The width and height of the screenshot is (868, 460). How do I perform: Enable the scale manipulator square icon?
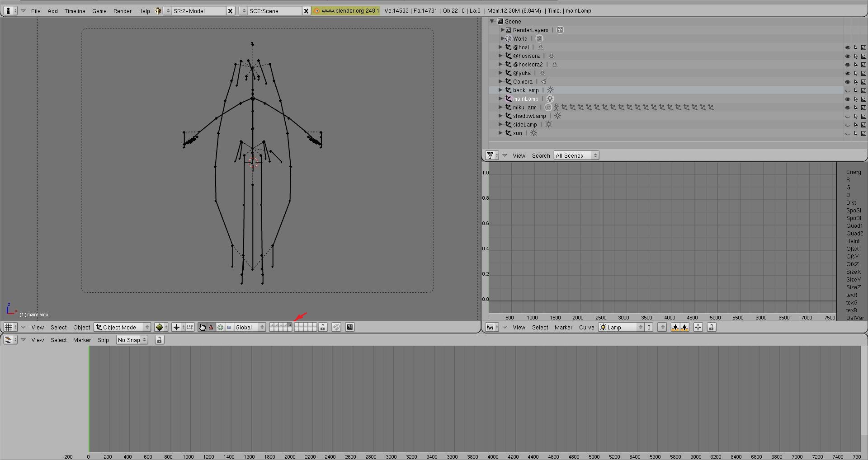click(229, 327)
